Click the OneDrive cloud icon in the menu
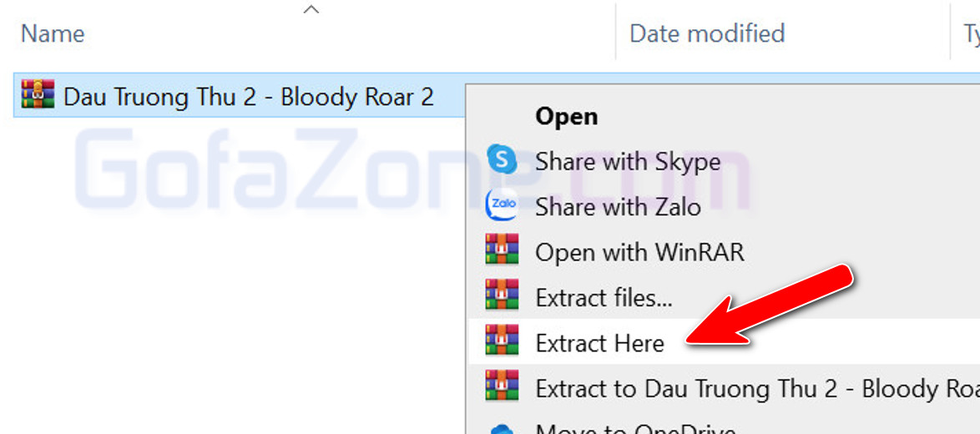Screen dimensions: 980x434 coord(502,430)
